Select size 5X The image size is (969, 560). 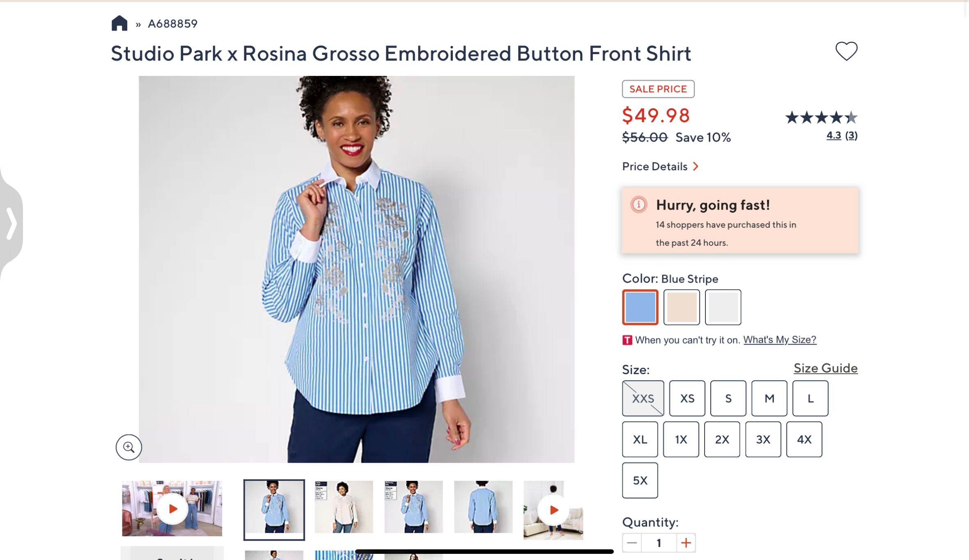click(x=640, y=480)
